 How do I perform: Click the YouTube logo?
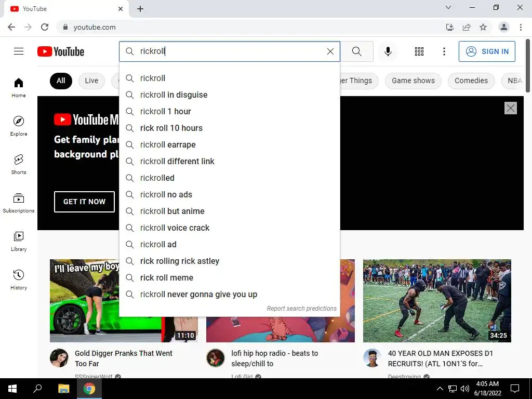point(61,51)
